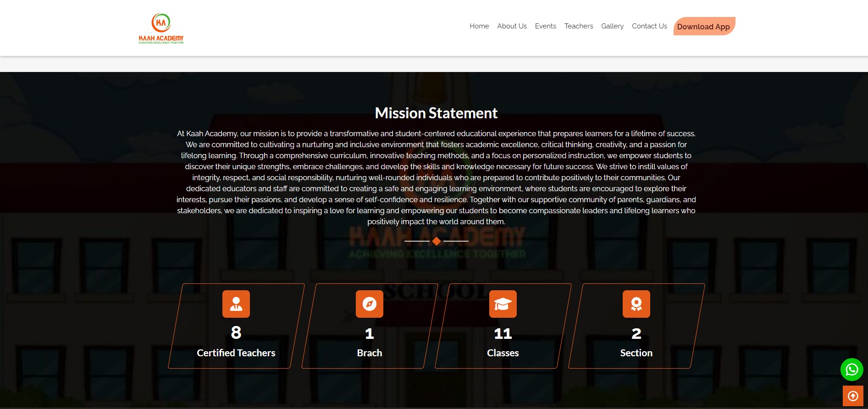Tap the award ribbon Section icon
This screenshot has height=409, width=868.
[636, 304]
